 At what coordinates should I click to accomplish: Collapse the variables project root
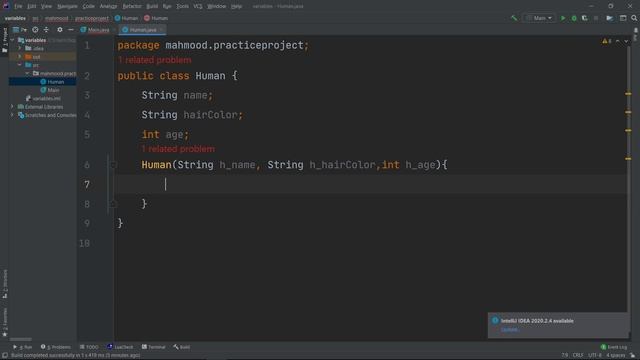click(x=12, y=40)
